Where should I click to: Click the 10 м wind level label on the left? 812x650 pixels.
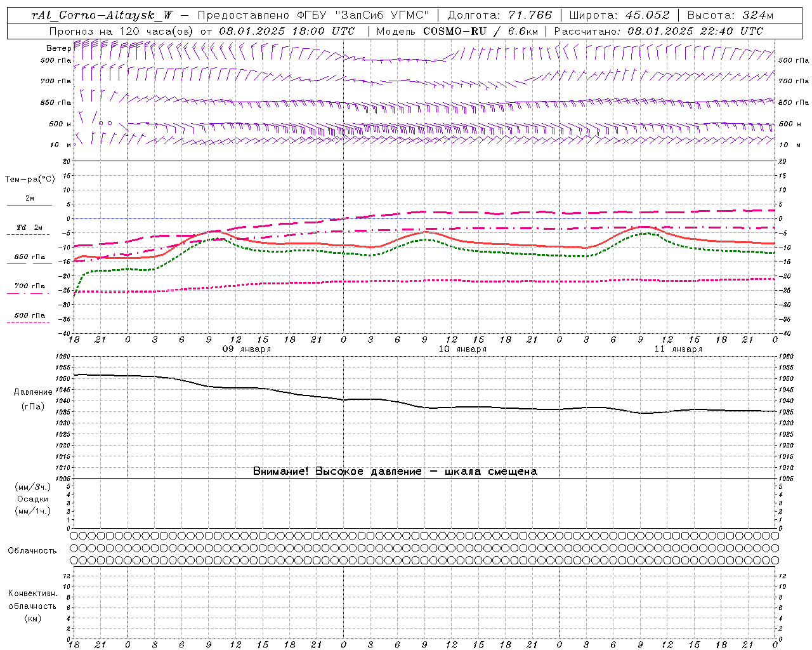[60, 145]
